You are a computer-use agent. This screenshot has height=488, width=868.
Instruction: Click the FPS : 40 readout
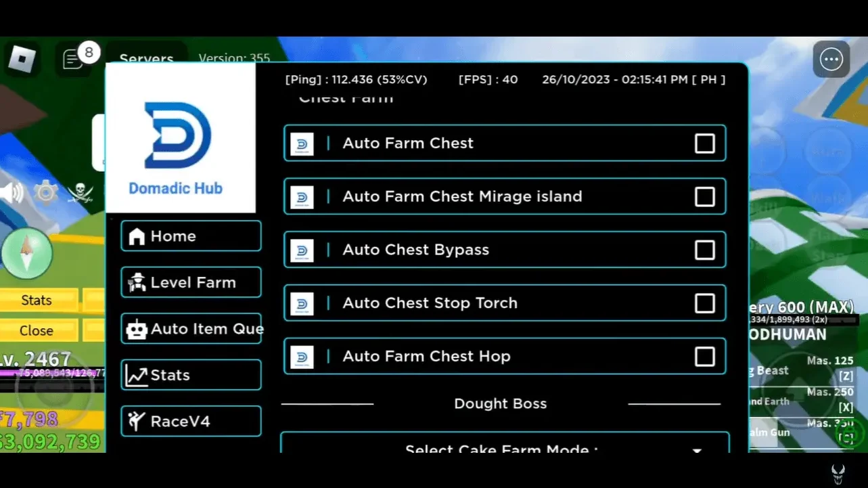[x=488, y=80]
